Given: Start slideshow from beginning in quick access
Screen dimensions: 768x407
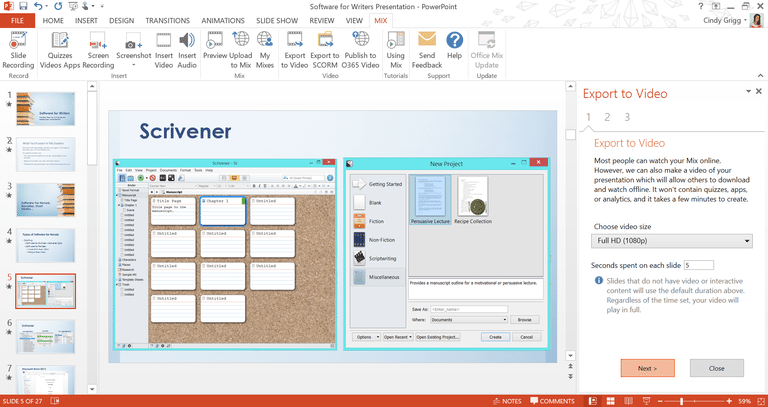Looking at the screenshot, I should point(72,6).
